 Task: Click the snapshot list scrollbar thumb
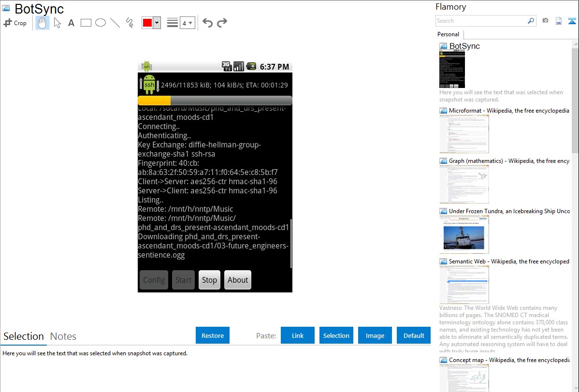575,100
